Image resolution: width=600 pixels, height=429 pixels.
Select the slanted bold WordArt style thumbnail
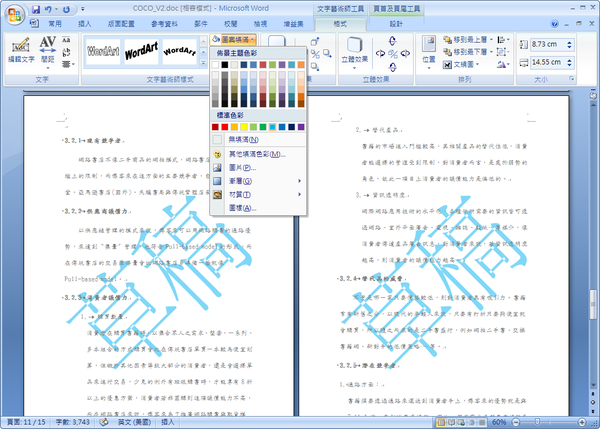pos(141,51)
